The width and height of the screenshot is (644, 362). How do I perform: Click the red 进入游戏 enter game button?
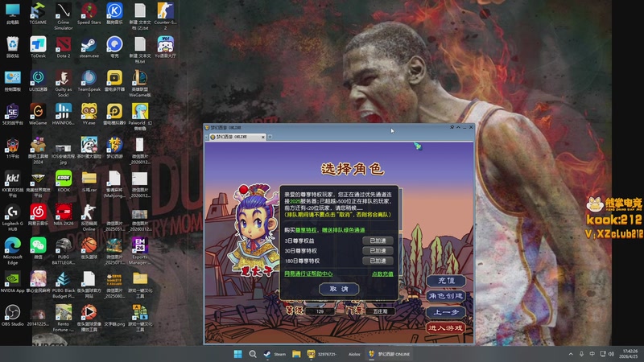(446, 327)
